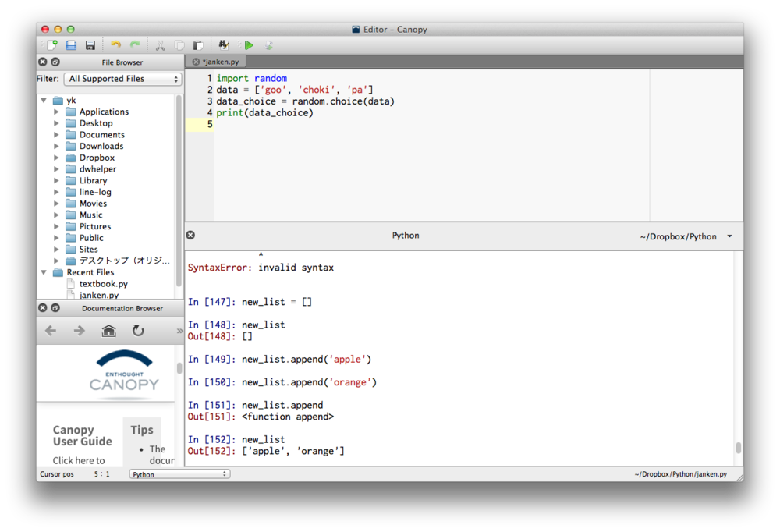Click the Python console scrollbar thumb
The width and height of the screenshot is (780, 532).
[738, 448]
